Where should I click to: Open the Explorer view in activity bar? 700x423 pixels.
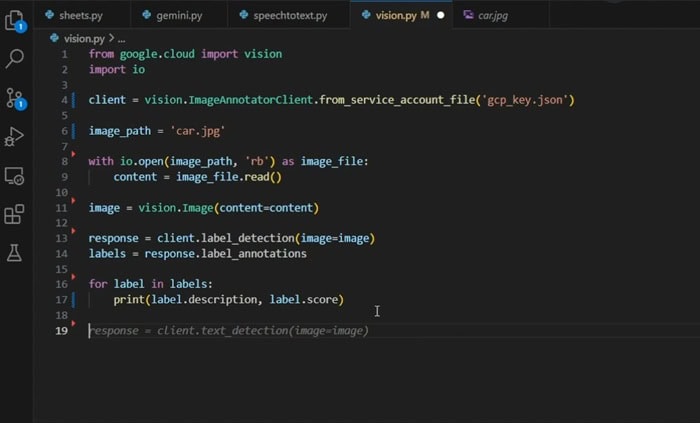point(15,20)
